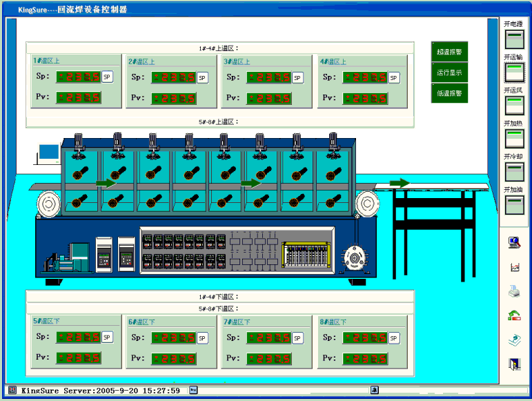Screen dimensions: 532x401
Task: Click the KingSure icon in status bar
Action: (12, 391)
